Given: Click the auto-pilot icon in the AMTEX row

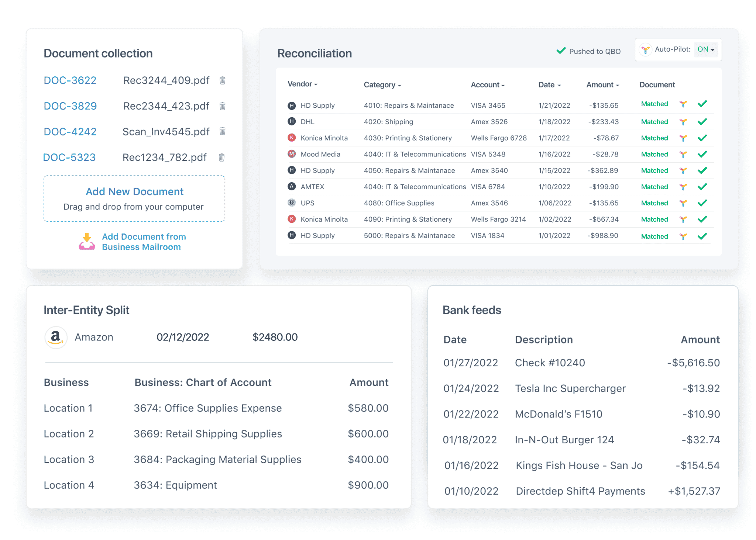Looking at the screenshot, I should [683, 187].
